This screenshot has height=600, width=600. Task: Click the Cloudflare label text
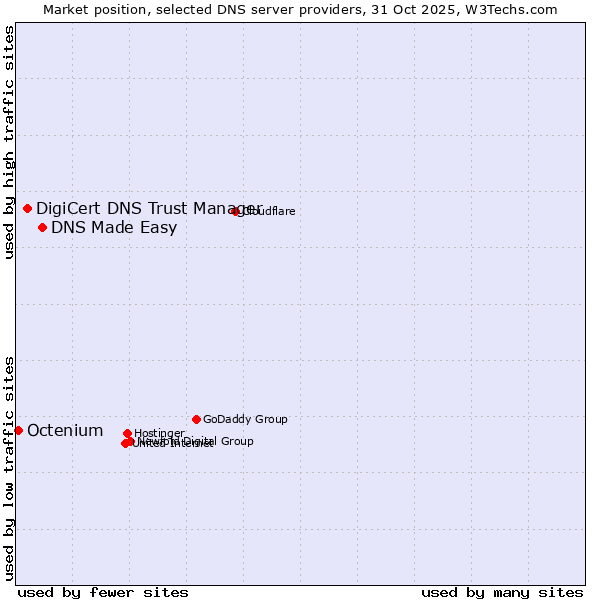(x=270, y=211)
